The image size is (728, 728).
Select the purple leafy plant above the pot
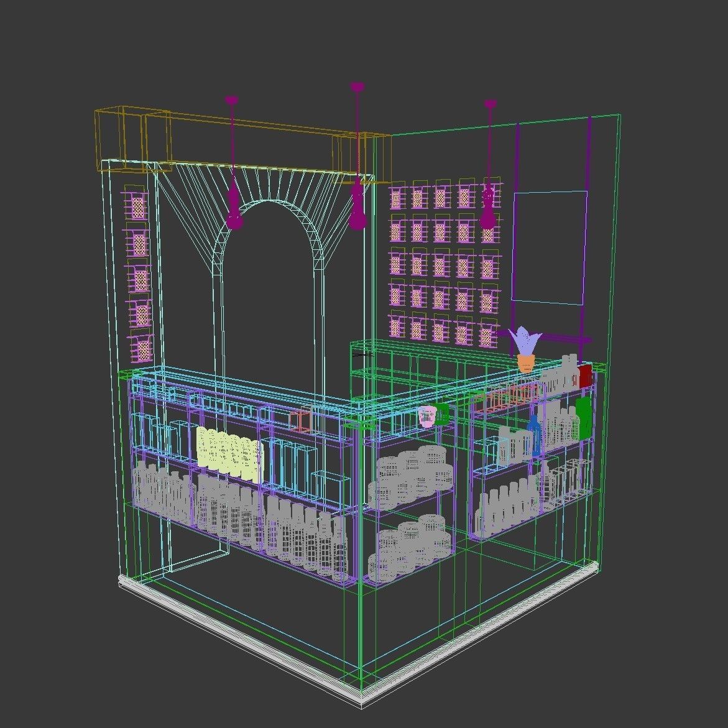pos(525,340)
